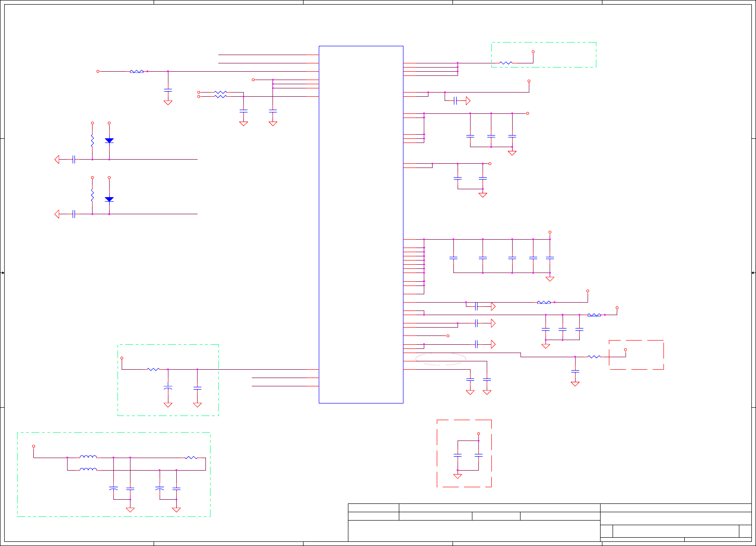Select the resistor in the mid-left green dashed box
This screenshot has height=546, width=756.
pyautogui.click(x=153, y=369)
